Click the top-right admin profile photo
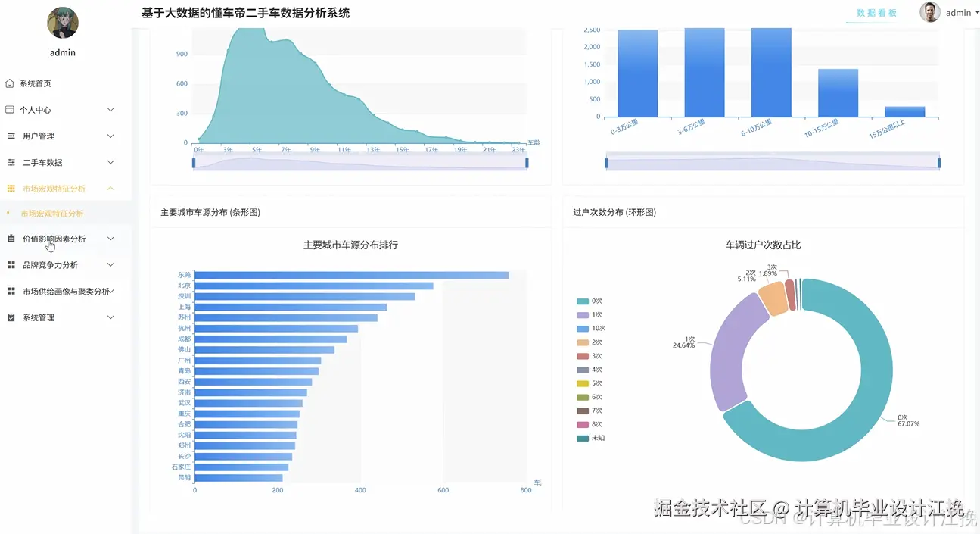 tap(930, 12)
